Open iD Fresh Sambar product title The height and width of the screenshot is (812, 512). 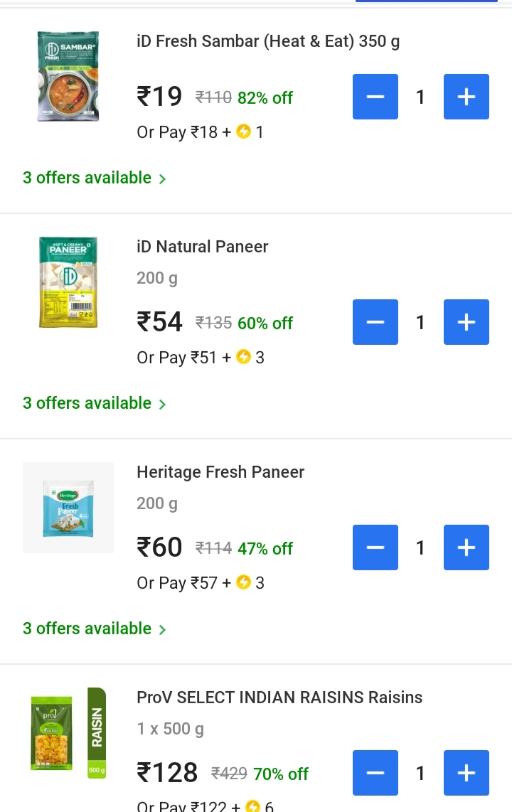click(267, 41)
